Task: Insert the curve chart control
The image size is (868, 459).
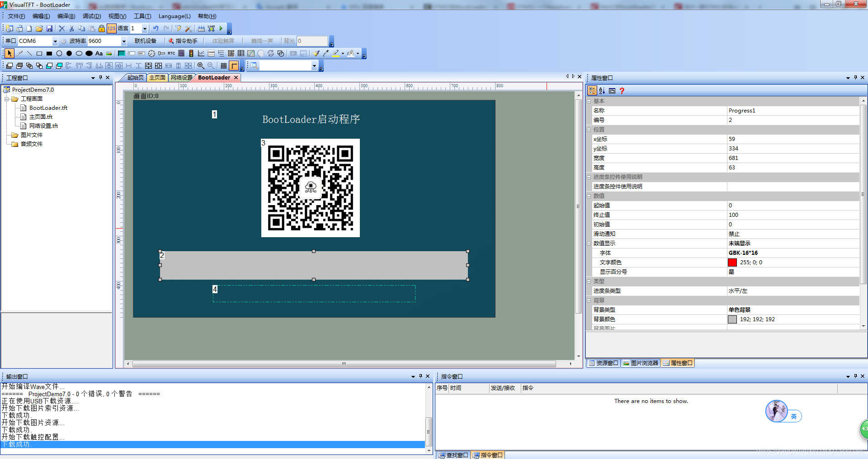Action: (x=201, y=53)
